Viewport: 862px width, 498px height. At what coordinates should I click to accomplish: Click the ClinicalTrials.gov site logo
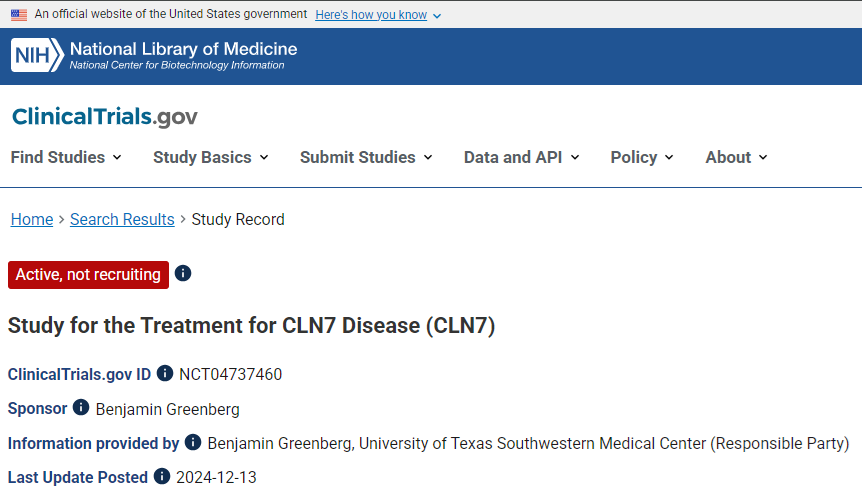coord(105,117)
